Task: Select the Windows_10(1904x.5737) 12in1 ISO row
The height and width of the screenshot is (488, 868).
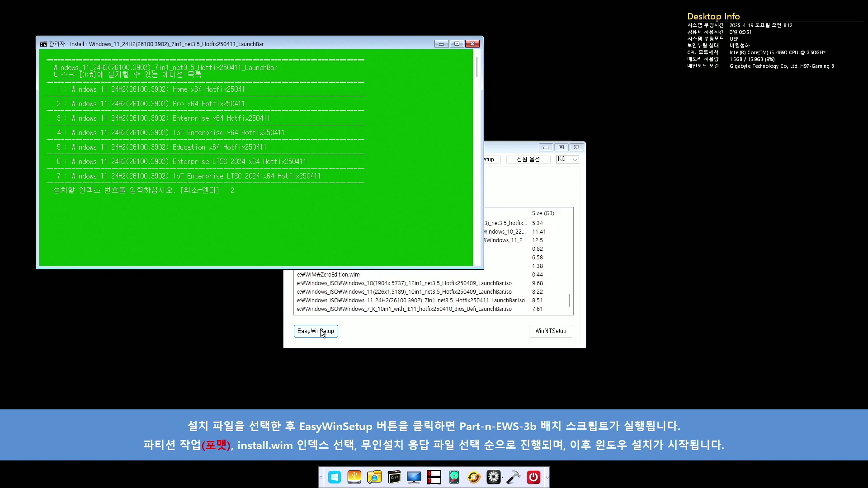Action: (404, 283)
